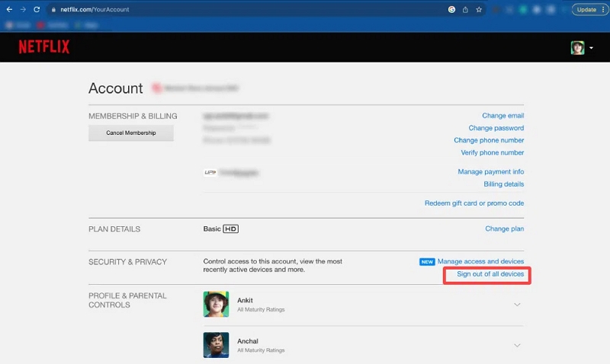
Task: Click the lock icon in the address bar
Action: [53, 10]
